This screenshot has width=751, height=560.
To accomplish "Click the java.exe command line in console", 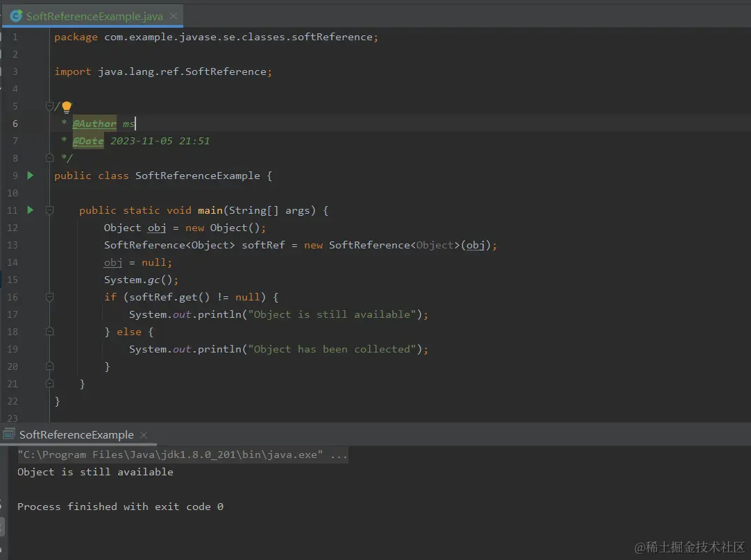I will pyautogui.click(x=182, y=455).
